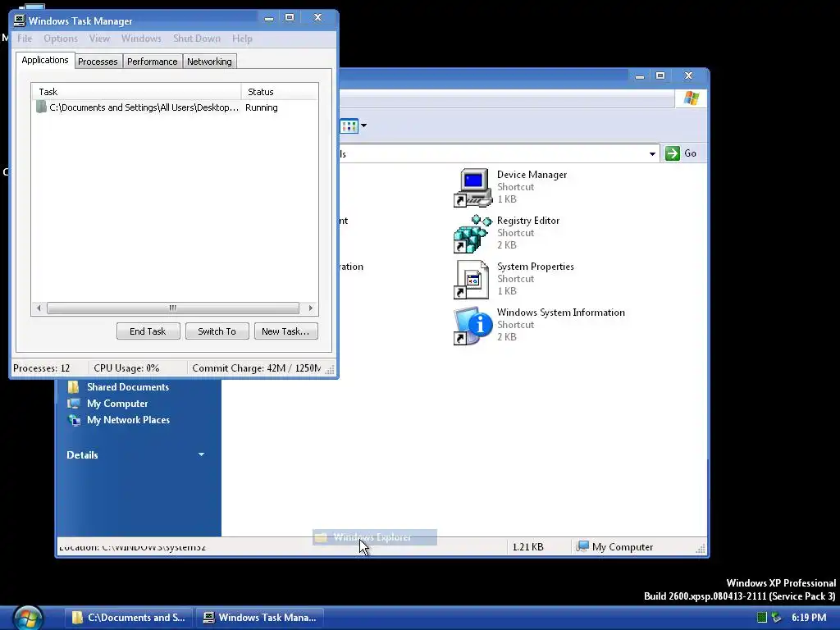Image resolution: width=840 pixels, height=630 pixels.
Task: Click the Windows Task Manager taskbar button
Action: [260, 618]
